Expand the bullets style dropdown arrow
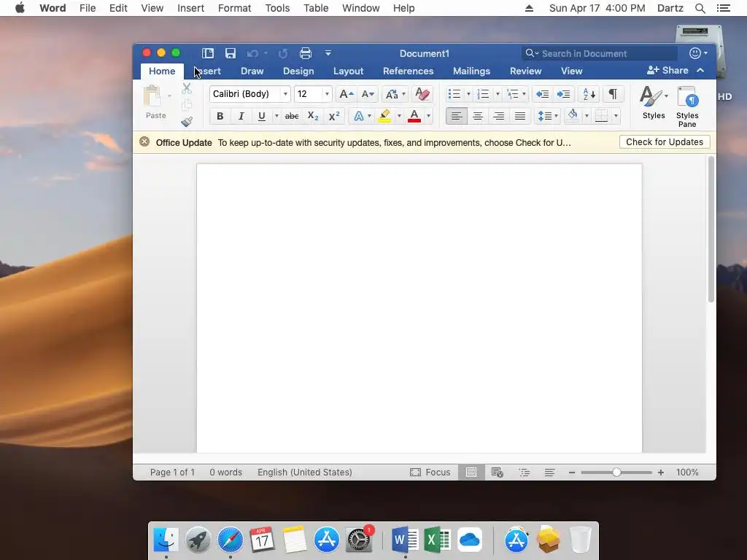This screenshot has height=560, width=747. tap(468, 94)
